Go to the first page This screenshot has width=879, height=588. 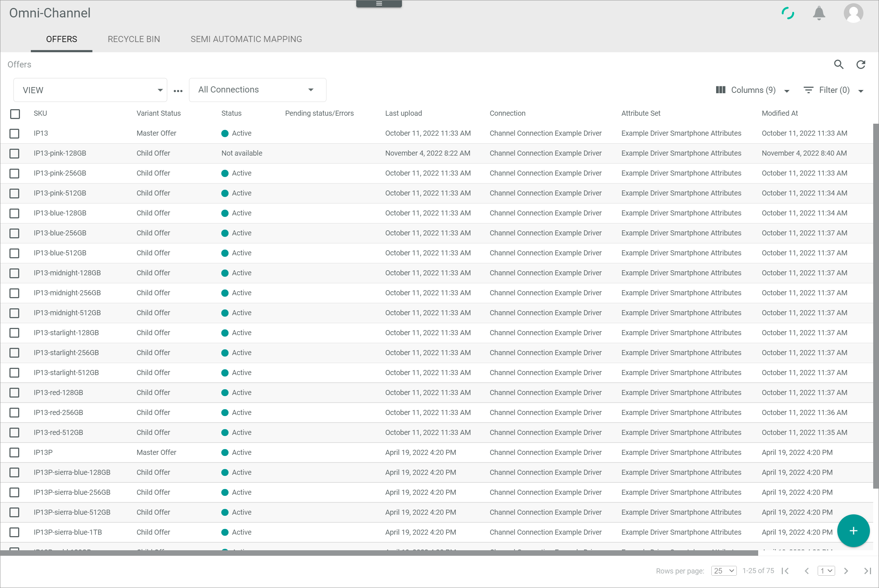(785, 571)
